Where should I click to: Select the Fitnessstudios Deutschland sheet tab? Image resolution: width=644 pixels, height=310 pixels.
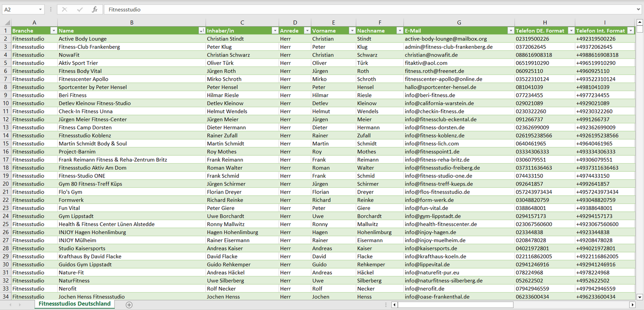tap(74, 304)
